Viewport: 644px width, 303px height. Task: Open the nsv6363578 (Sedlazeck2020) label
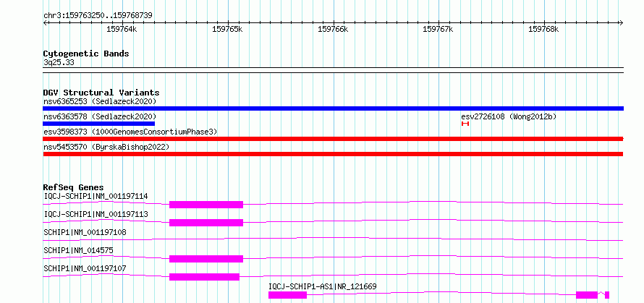100,116
